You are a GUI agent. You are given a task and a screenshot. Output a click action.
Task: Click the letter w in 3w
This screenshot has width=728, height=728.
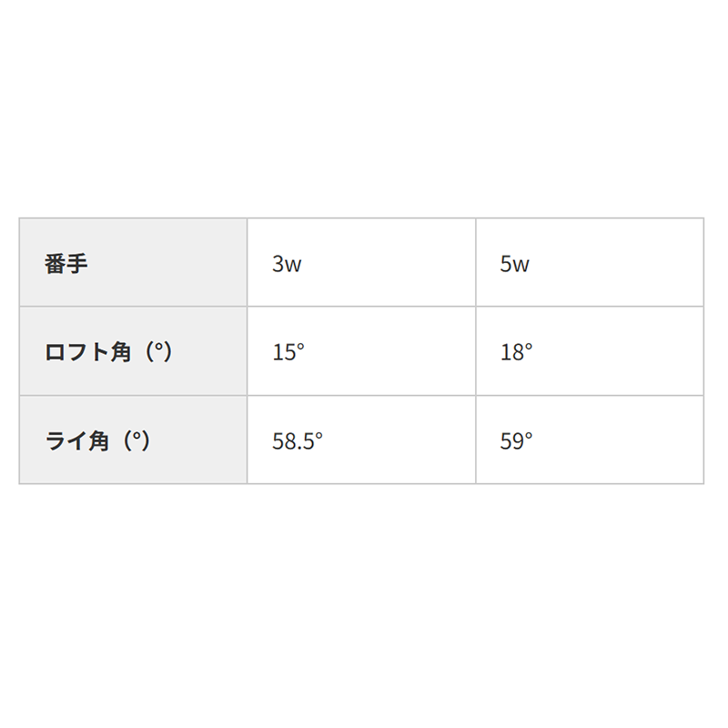point(293,265)
